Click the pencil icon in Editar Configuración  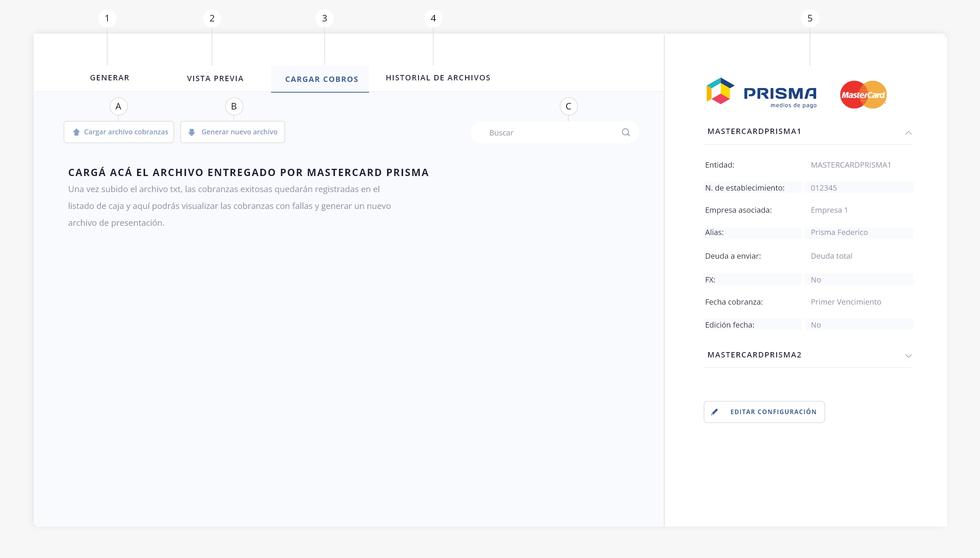(714, 412)
